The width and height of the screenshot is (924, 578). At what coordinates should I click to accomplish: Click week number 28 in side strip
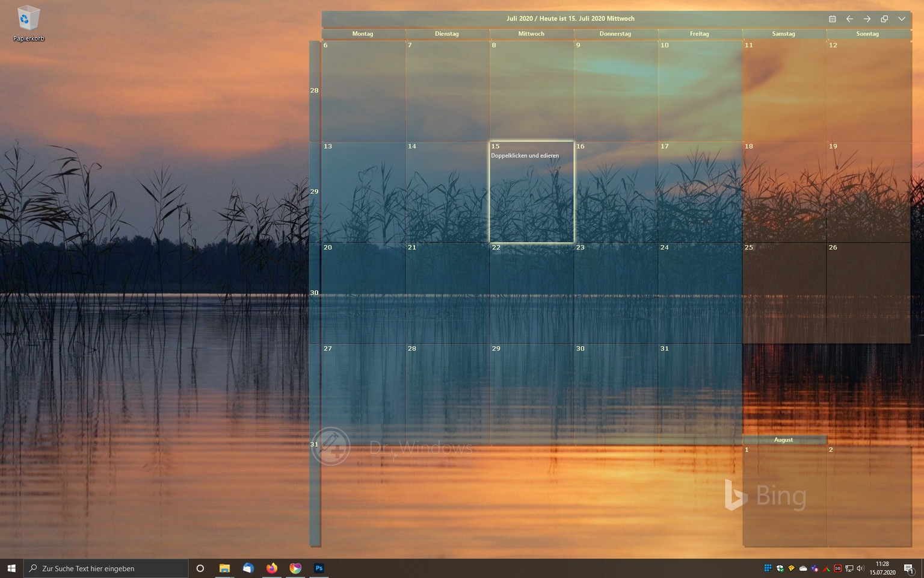click(x=315, y=91)
